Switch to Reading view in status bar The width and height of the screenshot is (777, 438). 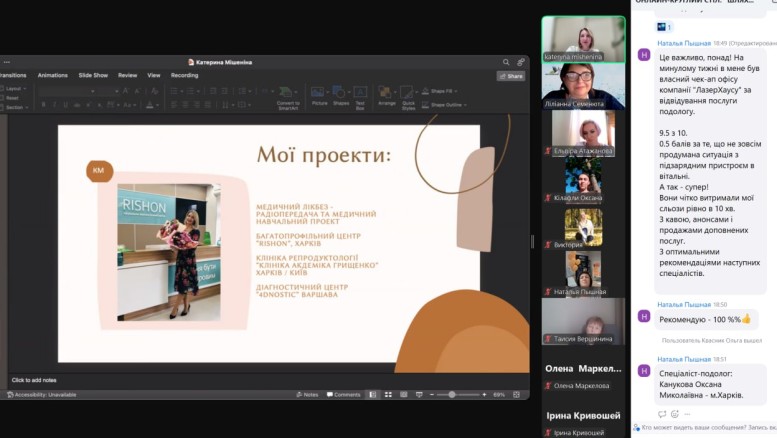coord(404,394)
